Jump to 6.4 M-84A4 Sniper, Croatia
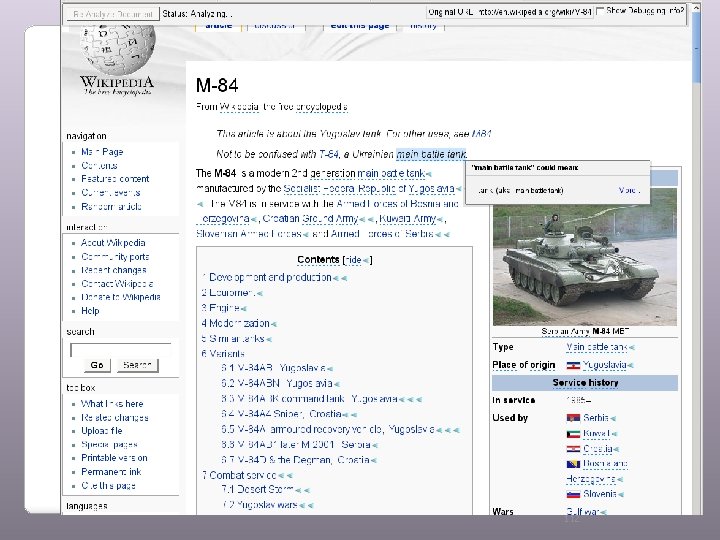The width and height of the screenshot is (720, 540). pyautogui.click(x=281, y=414)
